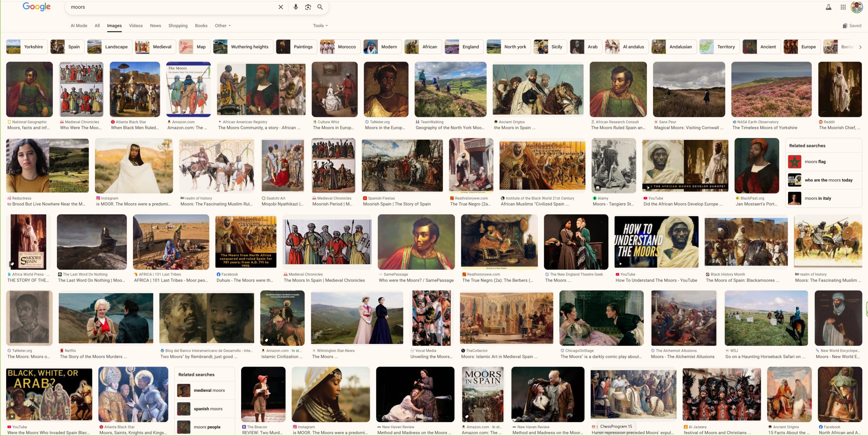
Task: Select the Territory filter chip
Action: coord(719,47)
